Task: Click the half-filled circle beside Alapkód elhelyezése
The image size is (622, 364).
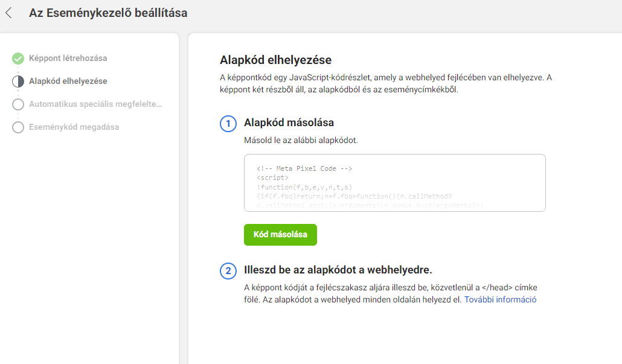Action: (18, 81)
